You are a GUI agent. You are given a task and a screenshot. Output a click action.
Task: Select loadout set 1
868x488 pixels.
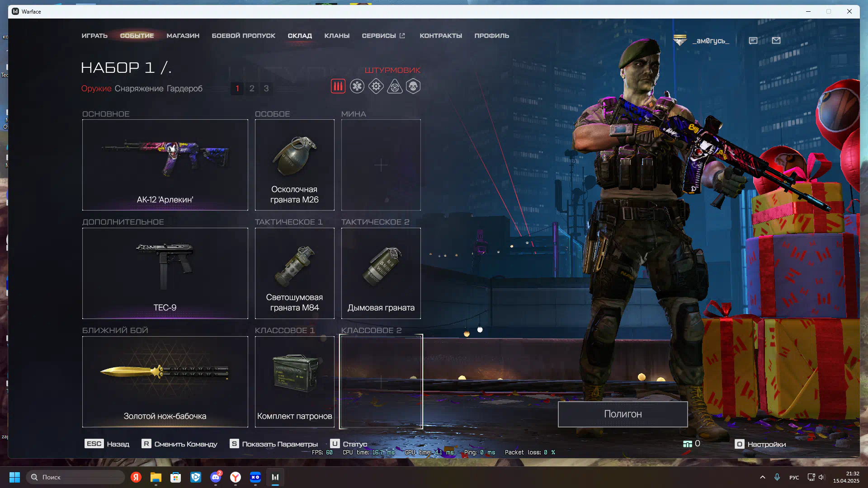237,89
